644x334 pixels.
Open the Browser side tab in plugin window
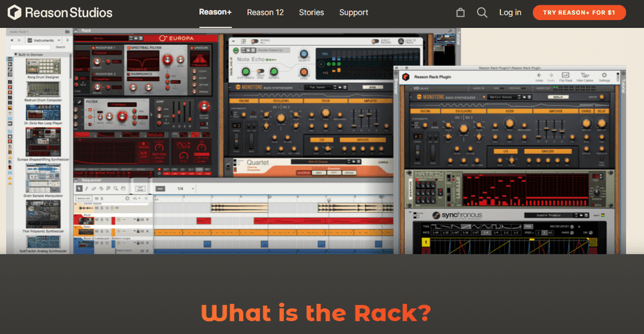point(396,88)
